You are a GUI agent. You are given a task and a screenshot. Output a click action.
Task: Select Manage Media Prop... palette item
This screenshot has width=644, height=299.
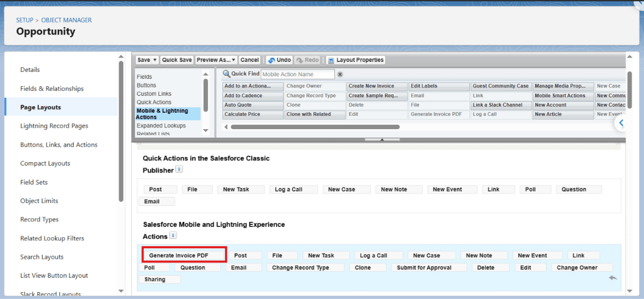click(563, 86)
